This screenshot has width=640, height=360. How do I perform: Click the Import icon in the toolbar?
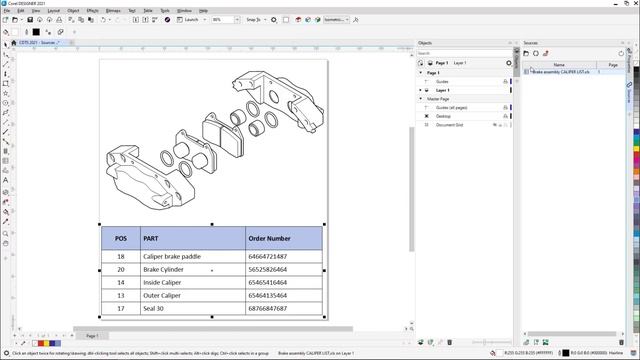(x=136, y=20)
